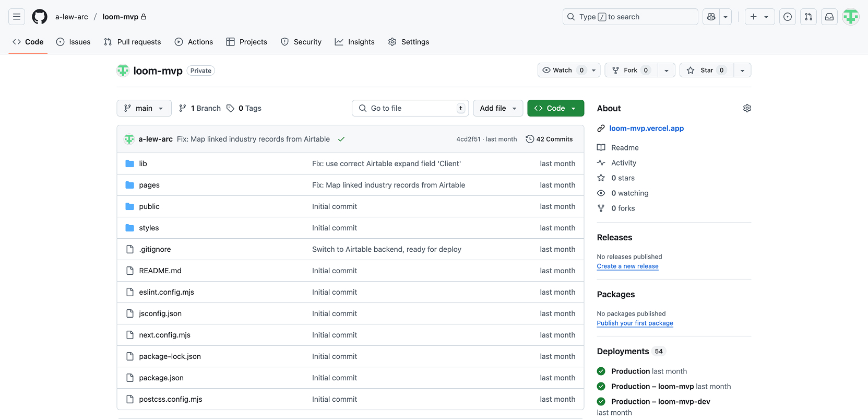
Task: Open the a-lew-arc owner breadcrumb link
Action: [x=72, y=17]
